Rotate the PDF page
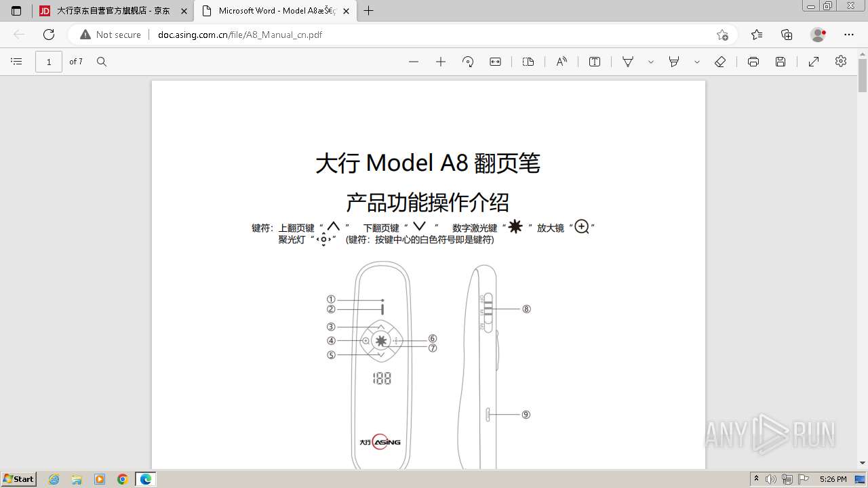Viewport: 868px width, 488px height. coord(468,62)
